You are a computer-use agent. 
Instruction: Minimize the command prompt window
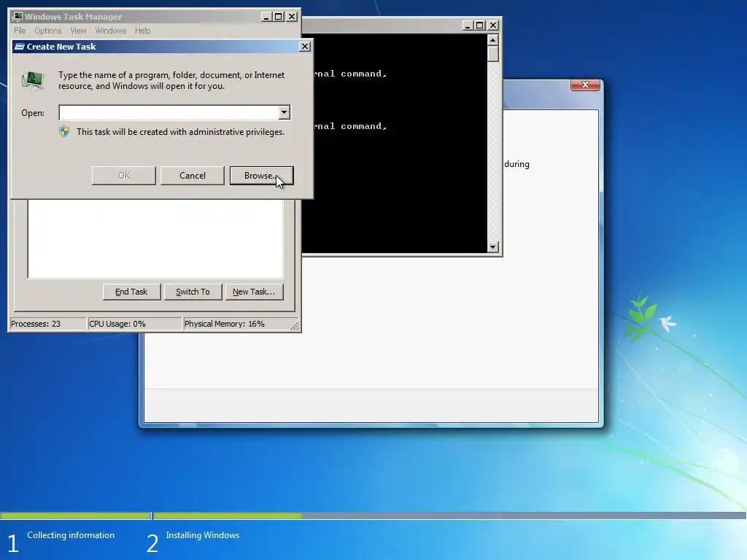468,26
